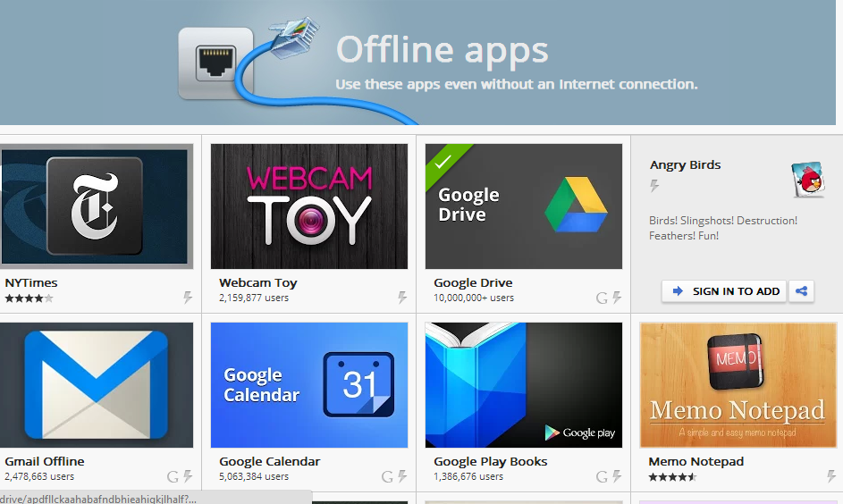
Task: Click the Offline apps banner heading
Action: tap(442, 51)
